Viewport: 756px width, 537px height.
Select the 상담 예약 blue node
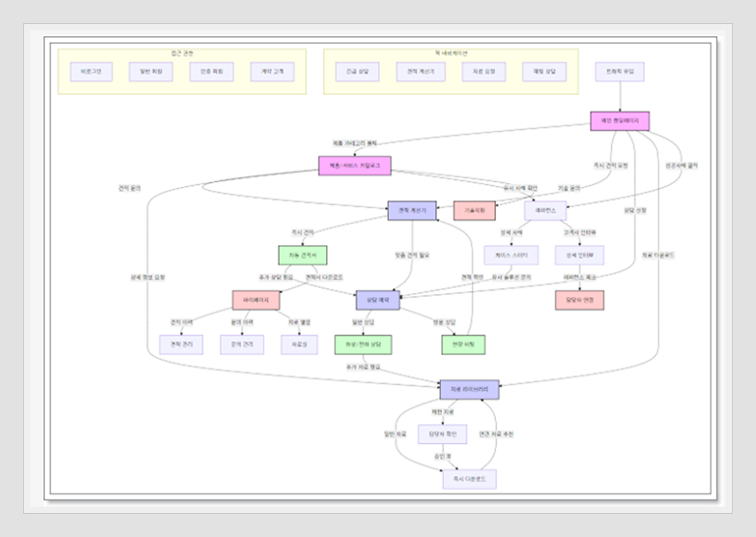click(x=377, y=300)
